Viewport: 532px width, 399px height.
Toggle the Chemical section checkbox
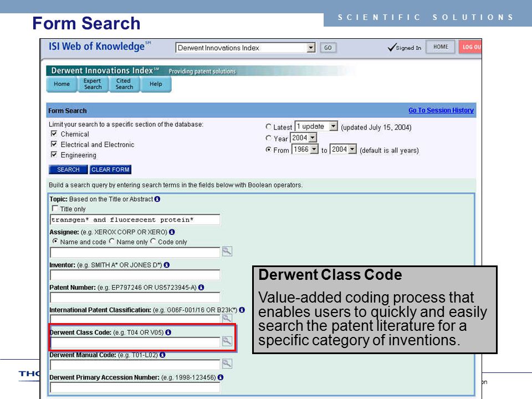pos(54,134)
